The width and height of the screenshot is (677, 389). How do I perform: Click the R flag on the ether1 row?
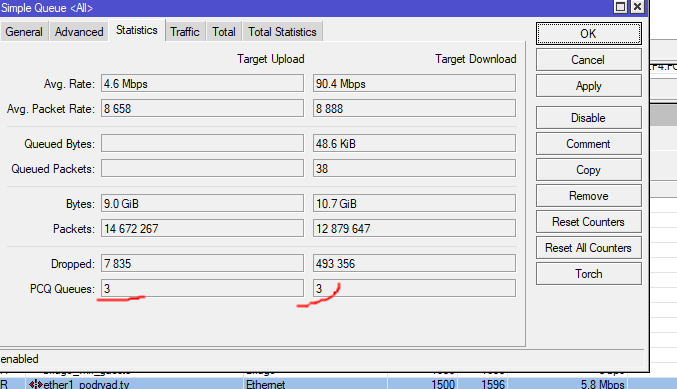tap(4, 384)
